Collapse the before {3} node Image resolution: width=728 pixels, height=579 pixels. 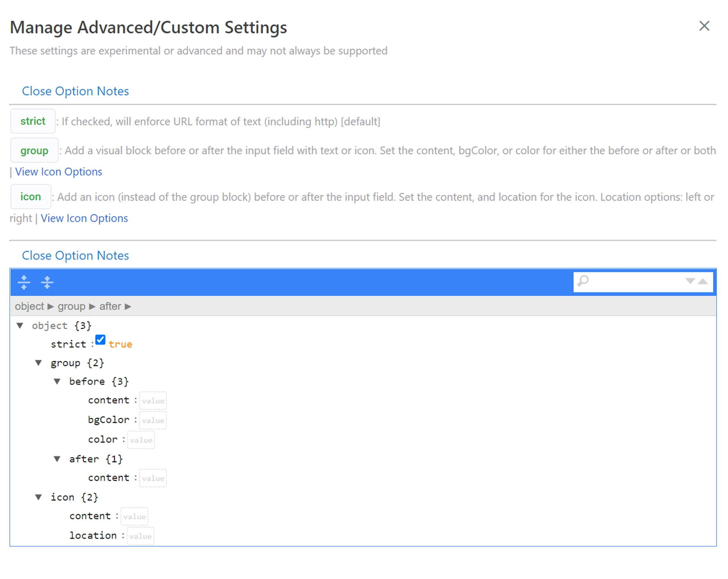[57, 381]
